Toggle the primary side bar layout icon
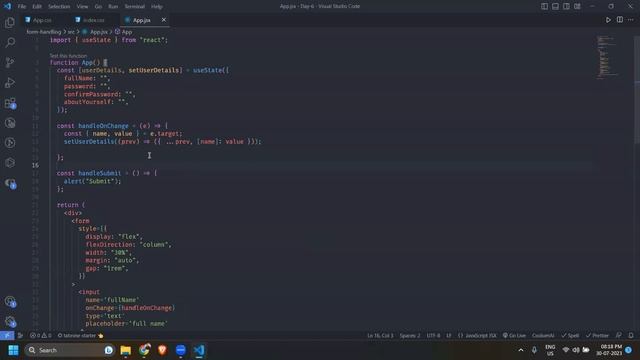This screenshot has height=360, width=640. click(x=544, y=6)
